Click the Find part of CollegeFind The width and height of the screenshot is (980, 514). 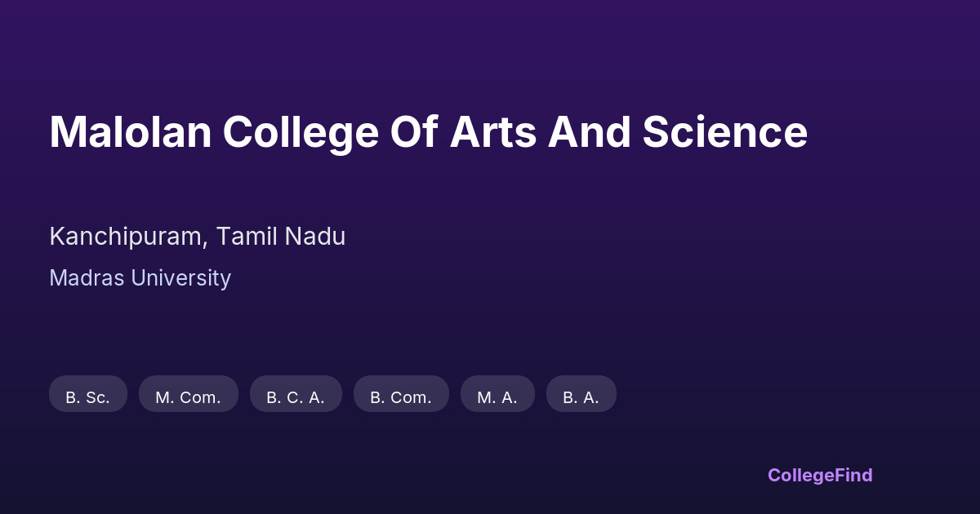point(855,475)
